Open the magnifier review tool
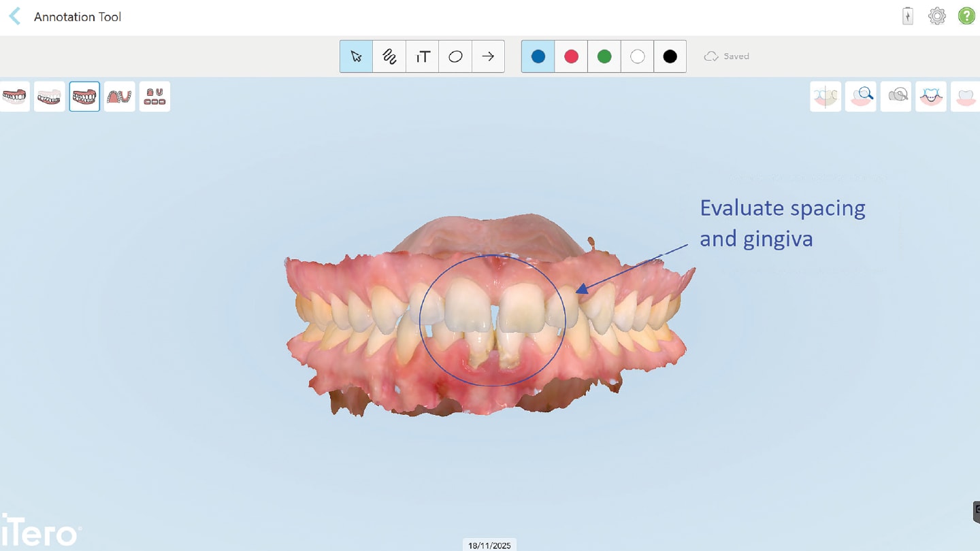The width and height of the screenshot is (980, 551). (861, 97)
